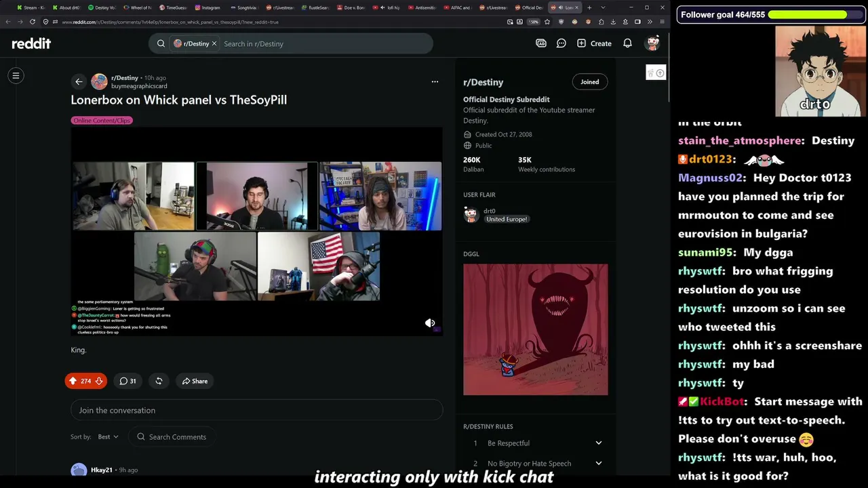868x488 pixels.
Task: Reset the 150% zoom level indicator
Action: (x=534, y=22)
